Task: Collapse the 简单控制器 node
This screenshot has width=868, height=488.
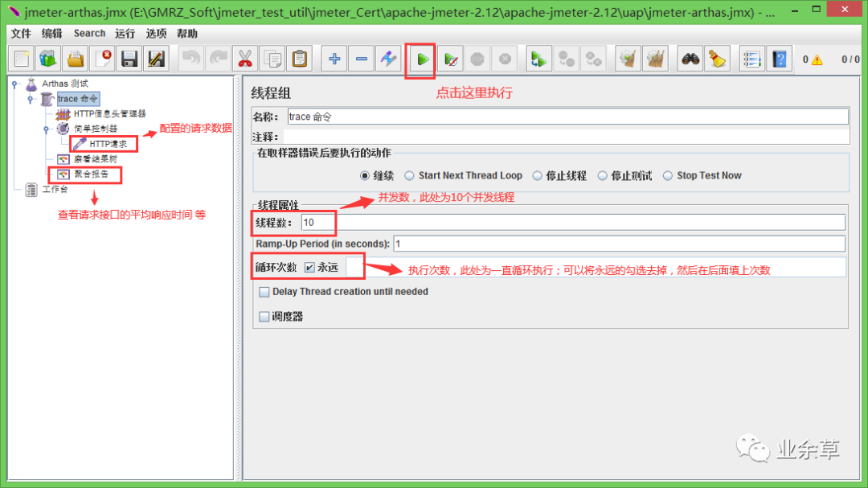Action: coord(47,129)
